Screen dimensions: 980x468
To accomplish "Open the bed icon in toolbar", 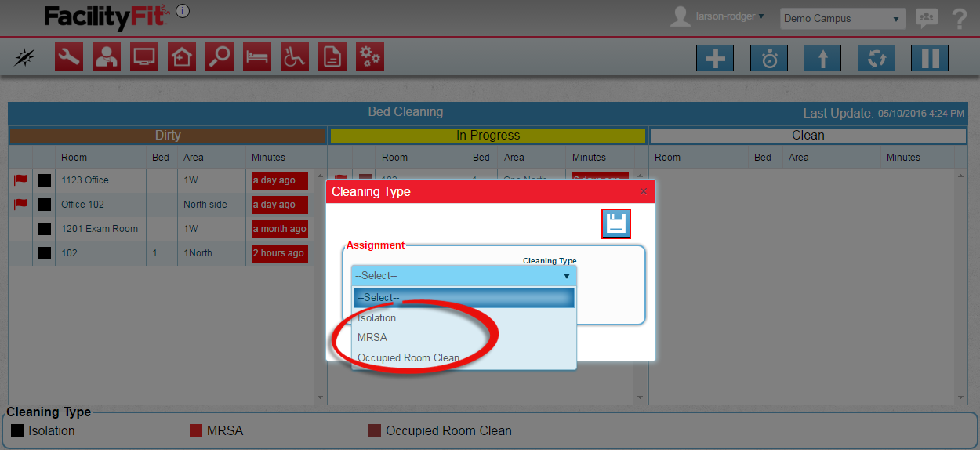I will pos(257,57).
